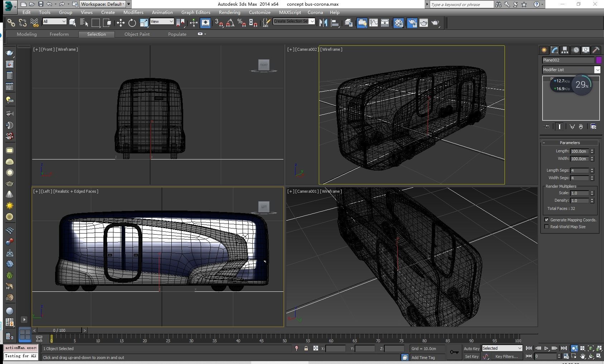The width and height of the screenshot is (604, 364).
Task: Open the Modifier List dropdown
Action: 571,70
